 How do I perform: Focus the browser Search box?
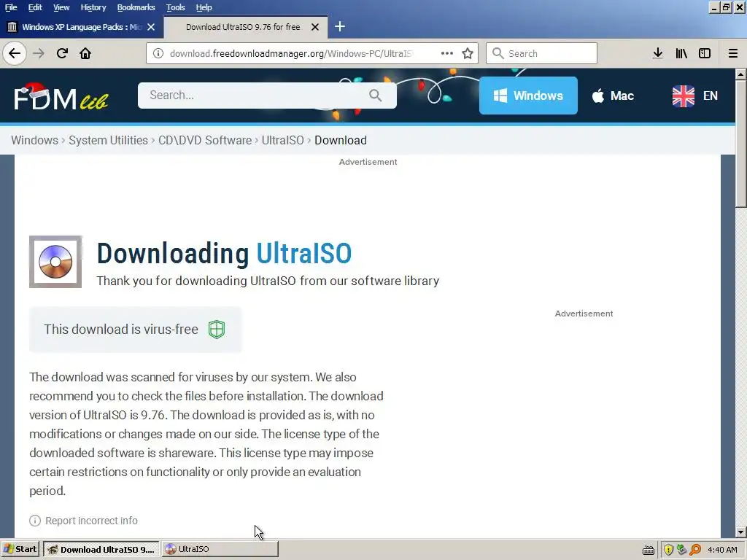coord(541,53)
